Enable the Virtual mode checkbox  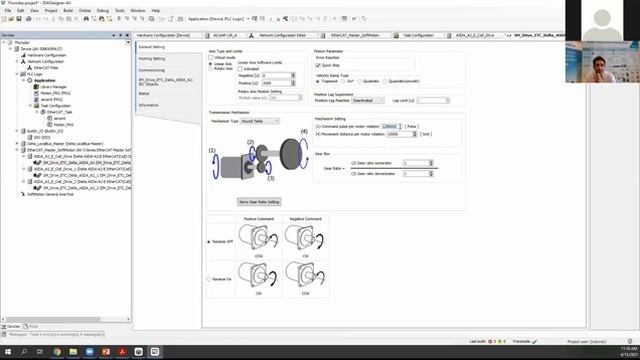click(211, 58)
